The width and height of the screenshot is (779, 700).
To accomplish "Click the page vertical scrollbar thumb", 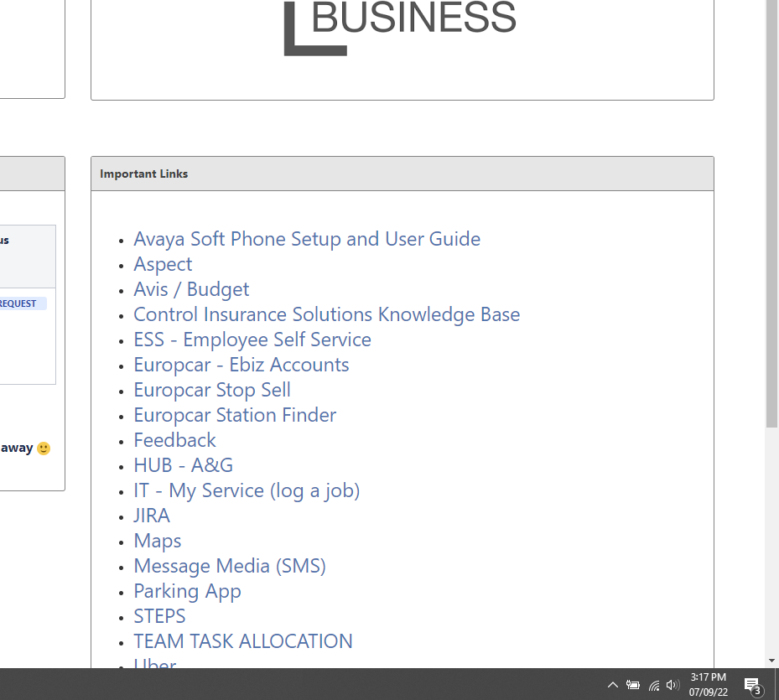I will click(x=771, y=214).
